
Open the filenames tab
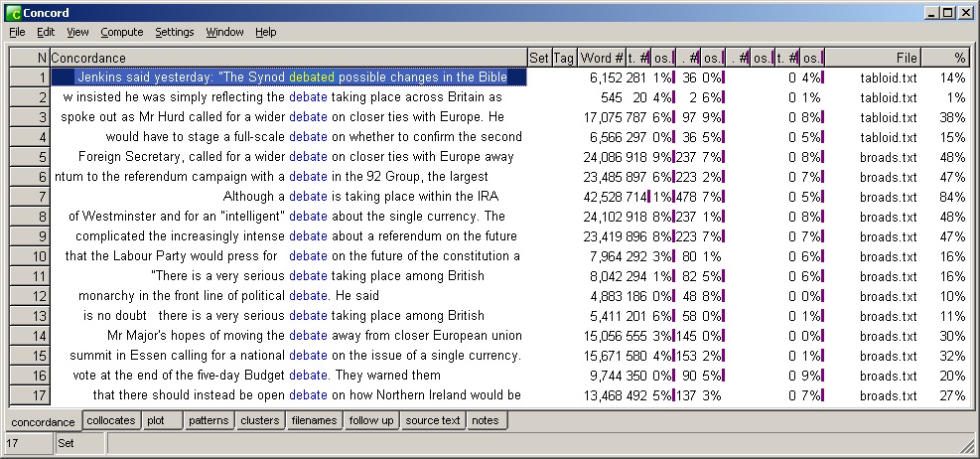[x=315, y=420]
